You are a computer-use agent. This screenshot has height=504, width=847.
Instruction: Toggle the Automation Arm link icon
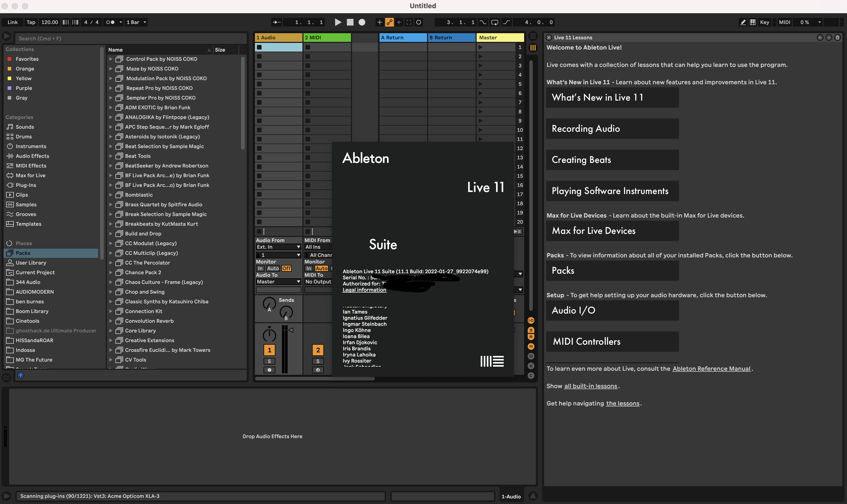point(389,22)
